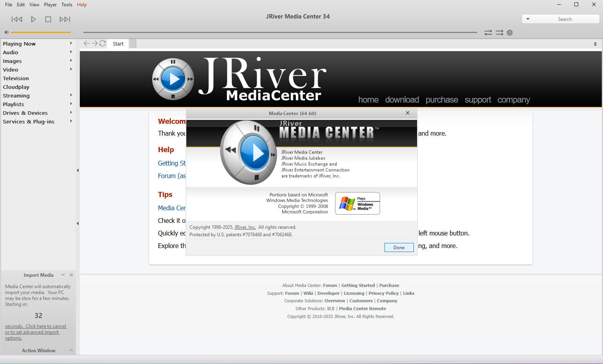Expand the Action Window chevron
603x364 pixels.
(71, 350)
